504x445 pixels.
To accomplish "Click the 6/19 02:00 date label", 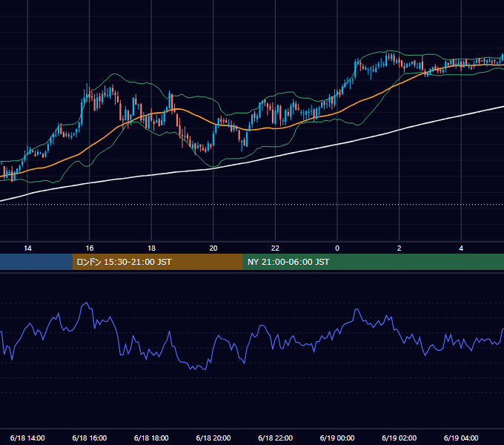I will (x=399, y=438).
